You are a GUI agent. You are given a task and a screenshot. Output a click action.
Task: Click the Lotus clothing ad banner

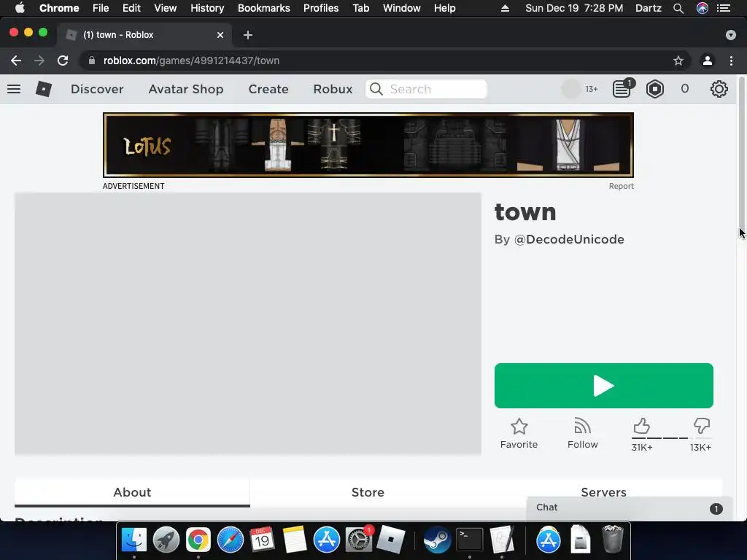(368, 145)
